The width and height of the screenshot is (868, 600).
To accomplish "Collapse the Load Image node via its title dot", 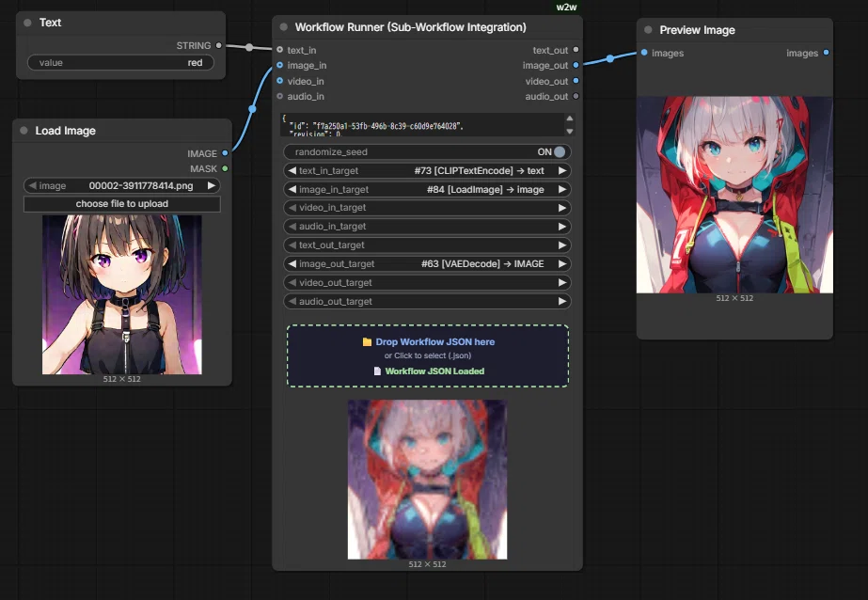I will click(x=24, y=131).
